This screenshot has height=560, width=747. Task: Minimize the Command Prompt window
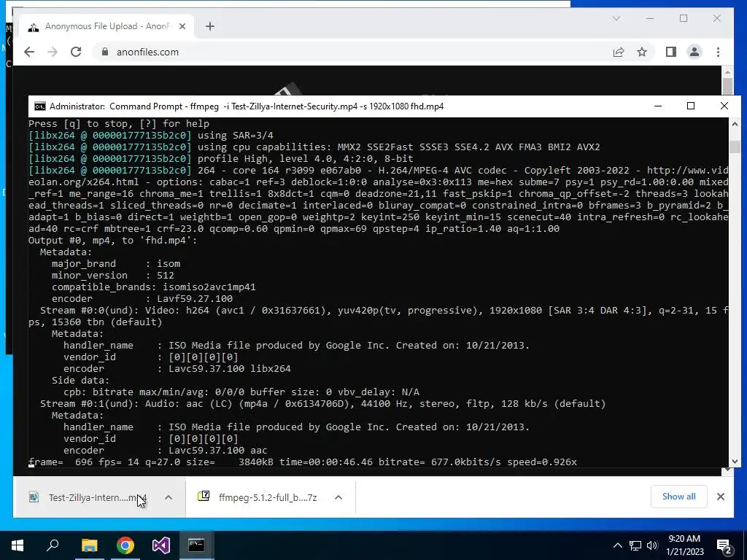pyautogui.click(x=658, y=106)
